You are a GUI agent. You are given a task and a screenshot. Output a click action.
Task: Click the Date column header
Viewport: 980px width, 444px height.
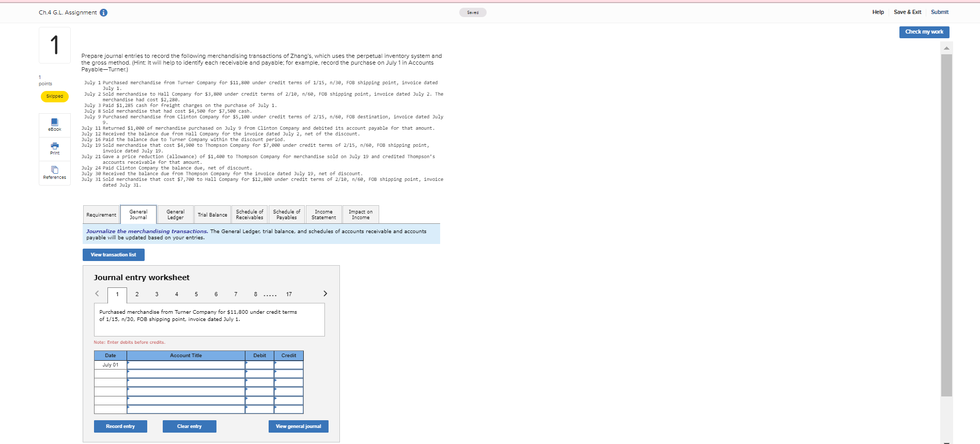pos(111,356)
